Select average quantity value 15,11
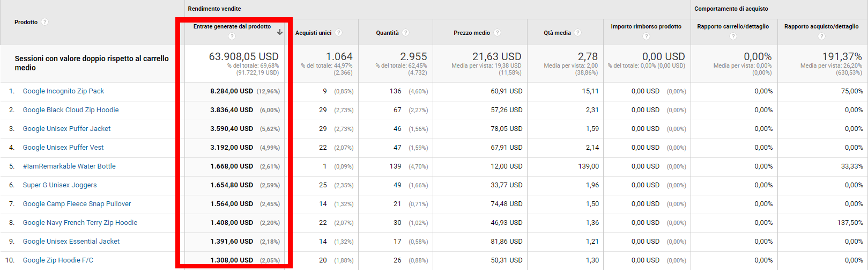 click(x=590, y=91)
